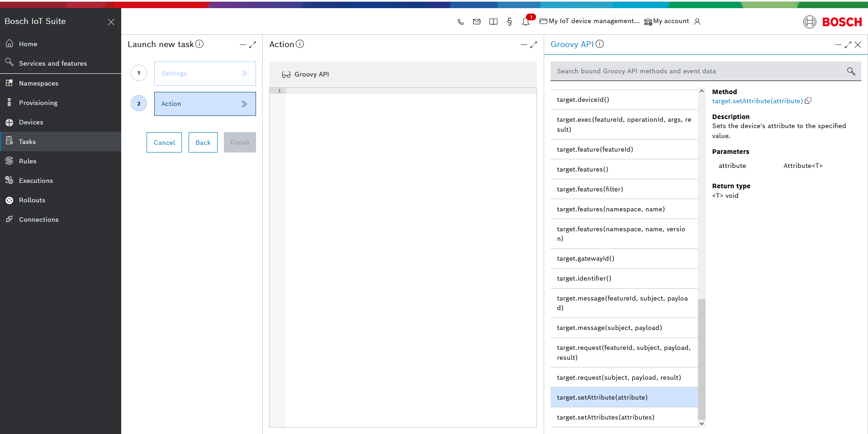868x434 pixels.
Task: Close the Groovy API panel
Action: [858, 44]
